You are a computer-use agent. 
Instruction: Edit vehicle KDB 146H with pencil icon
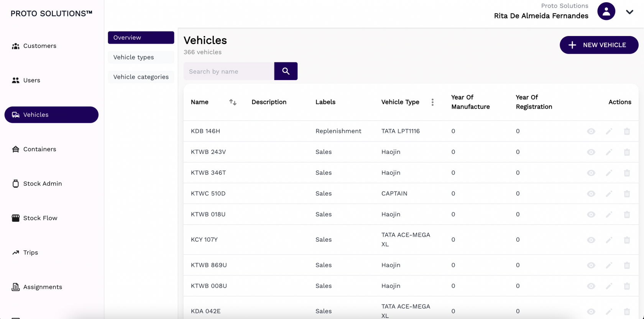609,131
